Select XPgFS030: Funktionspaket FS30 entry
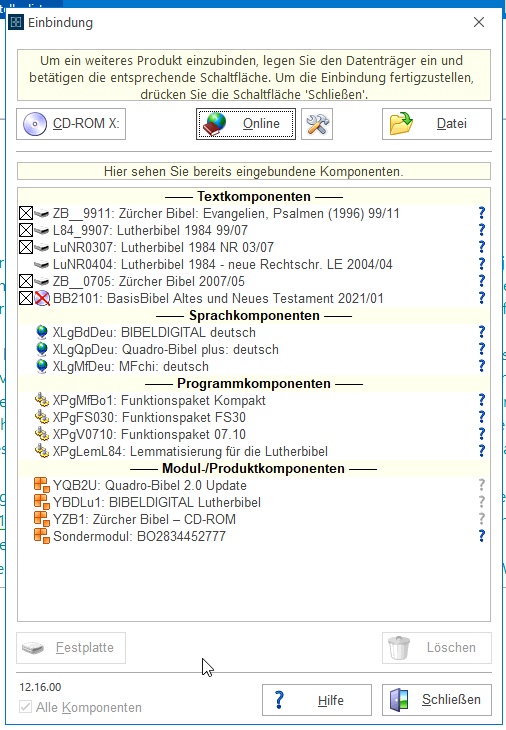Viewport: 506px width, 730px height. point(149,418)
